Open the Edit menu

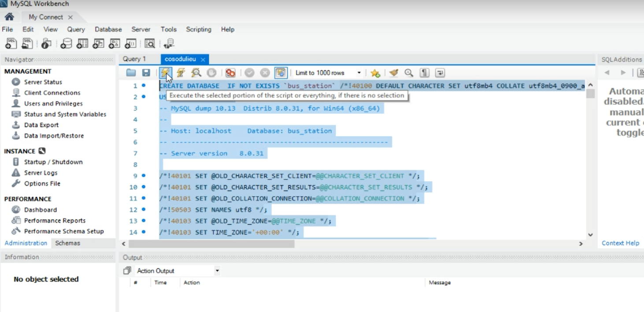28,29
